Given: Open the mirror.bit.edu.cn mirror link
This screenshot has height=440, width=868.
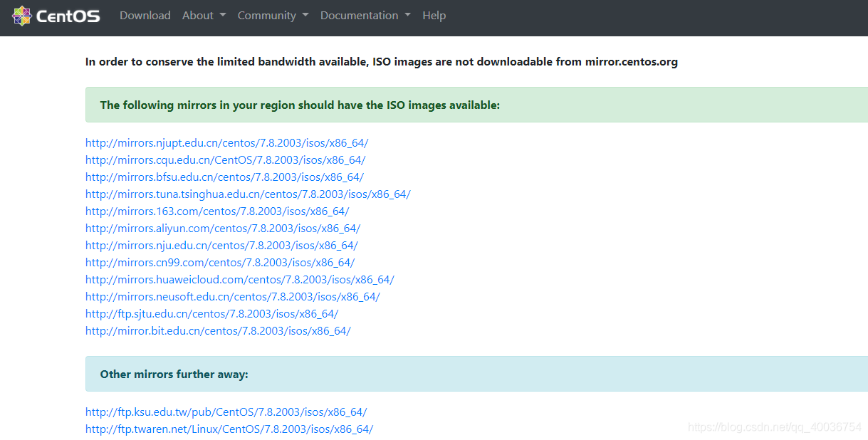Looking at the screenshot, I should (x=218, y=331).
